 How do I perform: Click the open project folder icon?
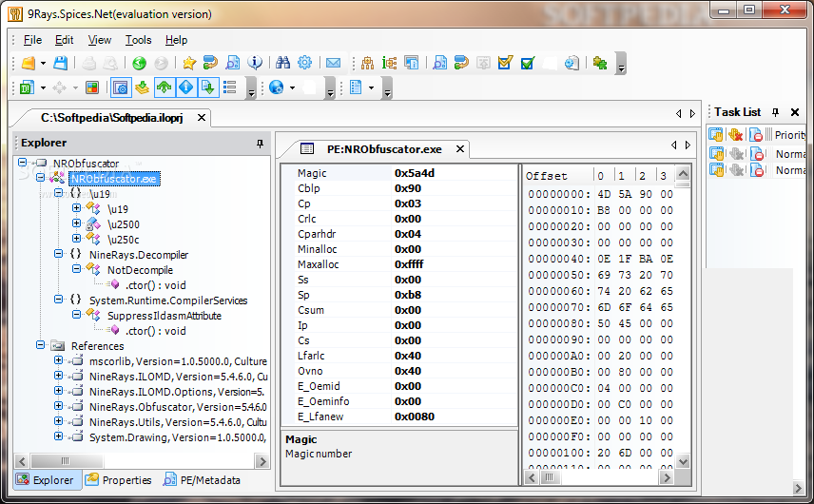[x=28, y=64]
